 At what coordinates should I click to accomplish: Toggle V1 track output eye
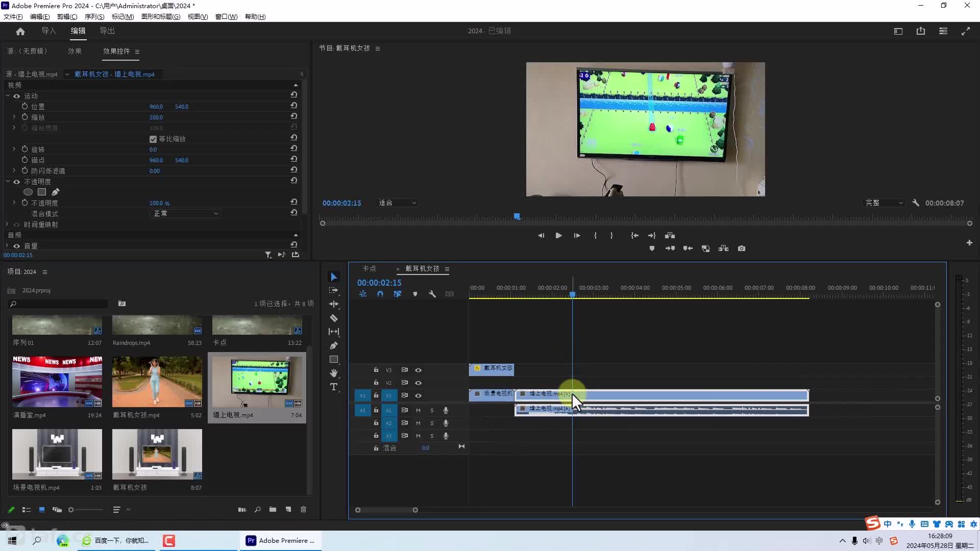point(418,395)
